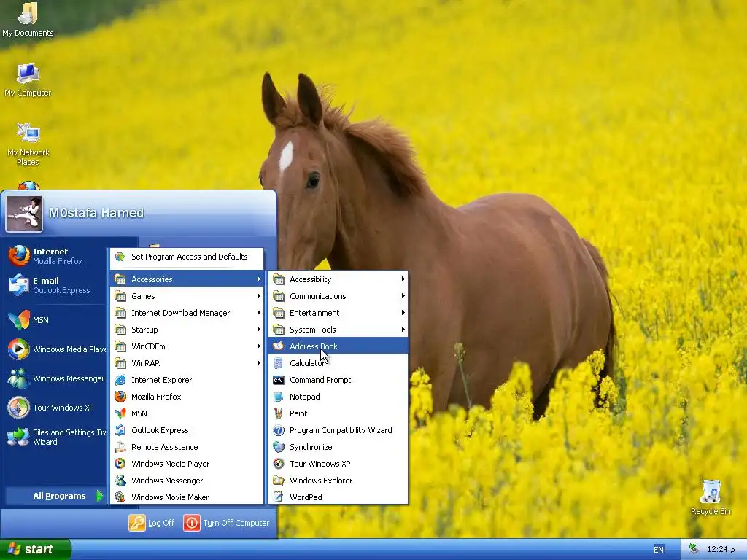Click Windows Messenger icon in left pane
Viewport: 747px width, 560px height.
pyautogui.click(x=19, y=378)
